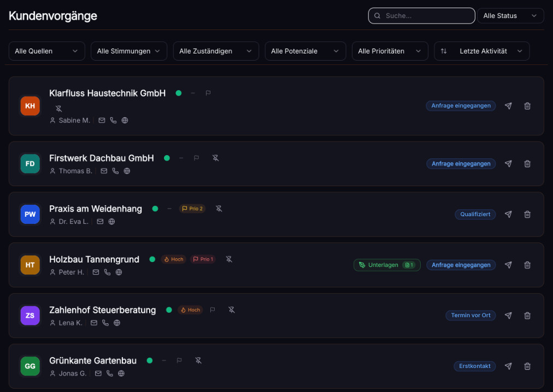The image size is (553, 392).
Task: Toggle pin on Grünkante Gartenbau
Action: (x=198, y=360)
